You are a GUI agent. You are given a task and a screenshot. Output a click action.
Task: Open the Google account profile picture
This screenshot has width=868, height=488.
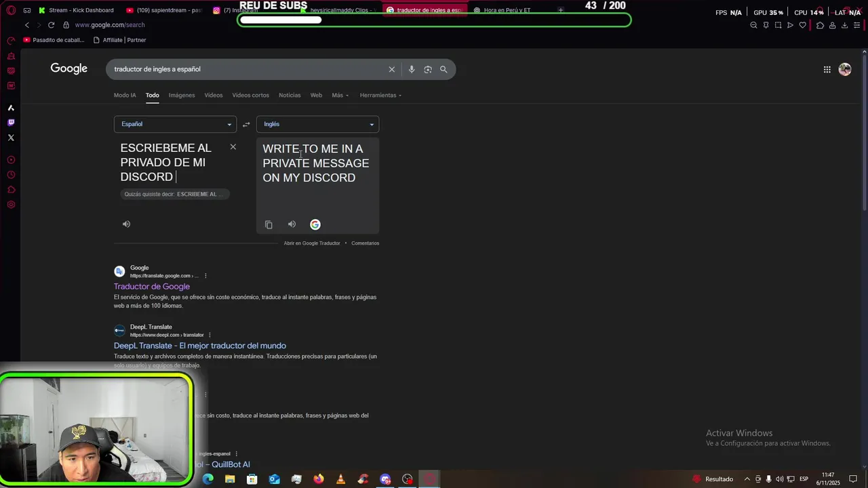coord(845,69)
